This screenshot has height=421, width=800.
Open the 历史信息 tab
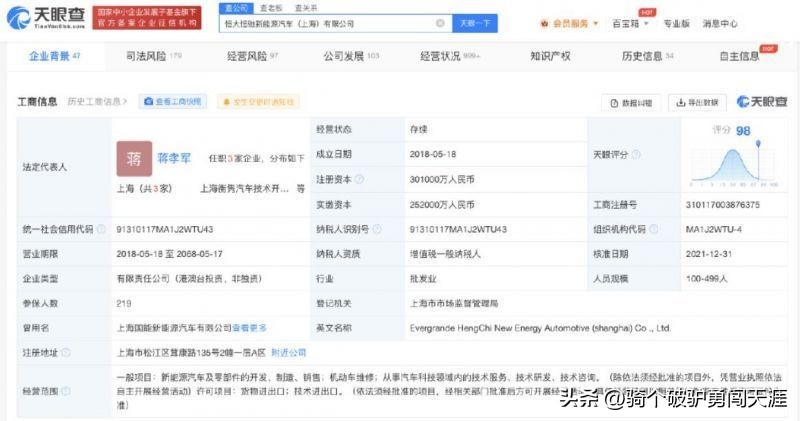[647, 56]
